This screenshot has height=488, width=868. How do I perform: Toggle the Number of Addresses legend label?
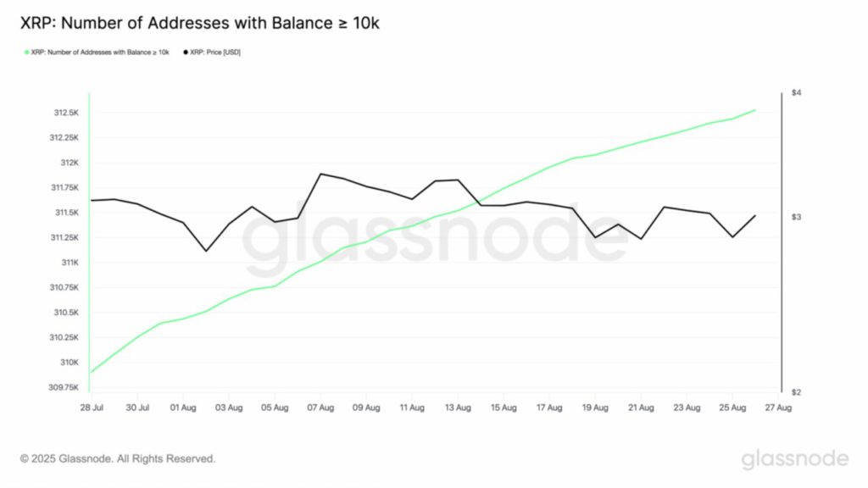(x=100, y=53)
